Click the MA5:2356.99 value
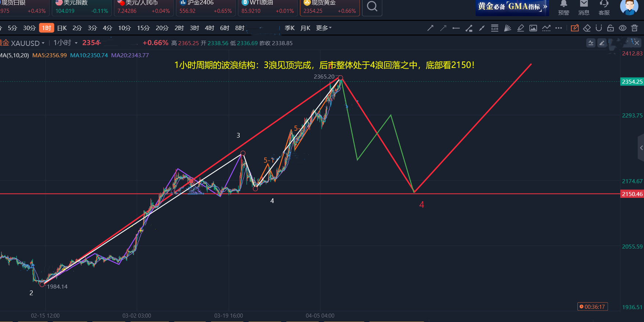The height and width of the screenshot is (322, 644). [x=50, y=55]
